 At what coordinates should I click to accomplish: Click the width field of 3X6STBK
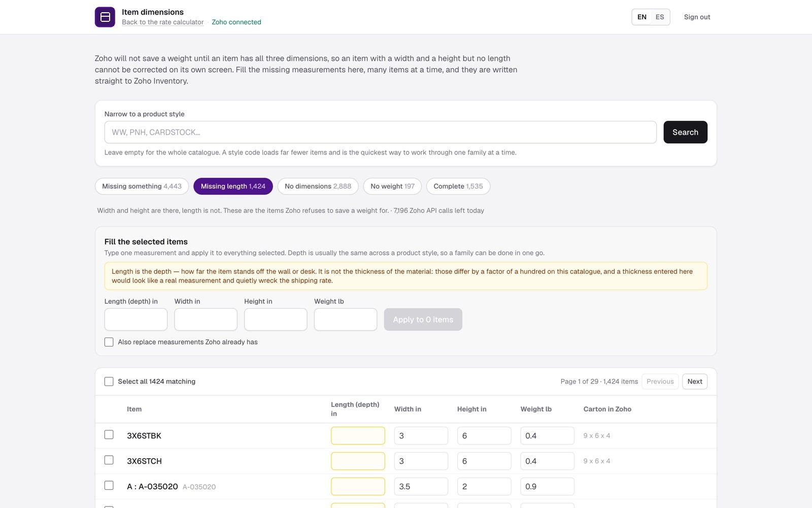point(421,436)
